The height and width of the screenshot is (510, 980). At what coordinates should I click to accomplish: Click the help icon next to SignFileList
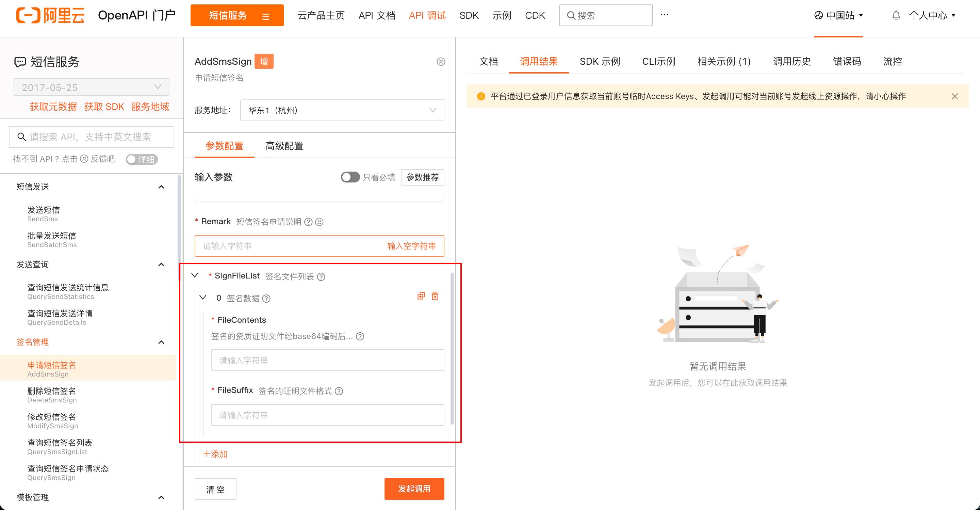pyautogui.click(x=321, y=277)
